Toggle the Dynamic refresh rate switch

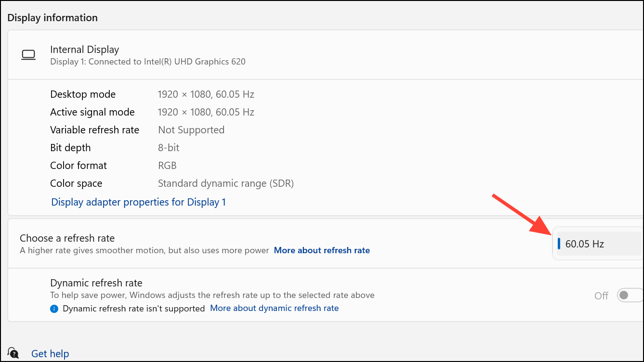click(630, 295)
